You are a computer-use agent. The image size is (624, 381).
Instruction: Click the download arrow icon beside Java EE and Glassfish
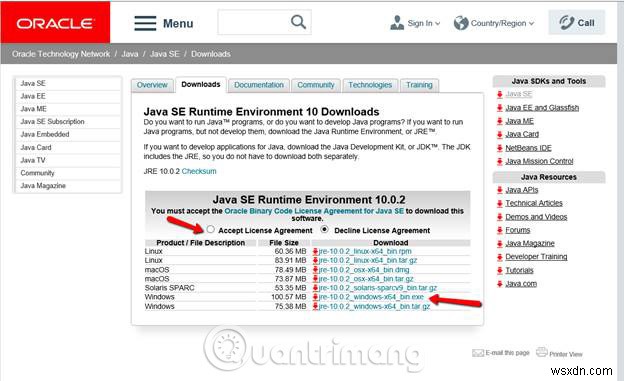tap(499, 108)
